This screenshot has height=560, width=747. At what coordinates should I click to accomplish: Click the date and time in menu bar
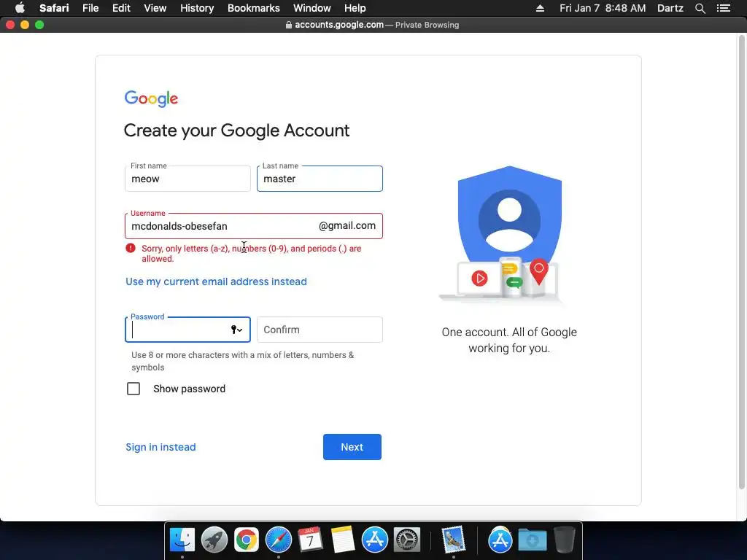(603, 8)
